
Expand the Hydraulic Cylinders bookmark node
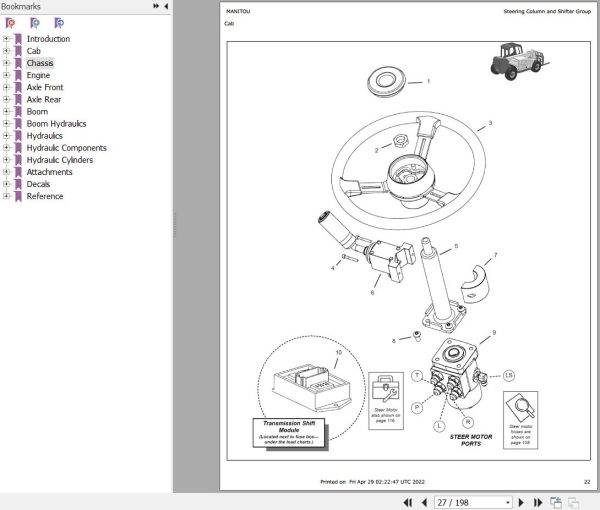(x=6, y=160)
